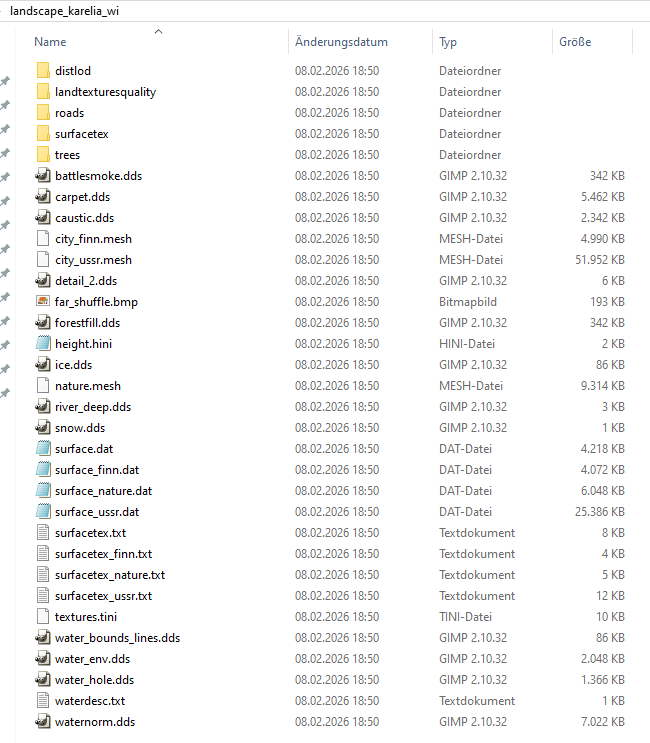Select the surfacetex.txt text document icon
650x743 pixels.
click(42, 533)
